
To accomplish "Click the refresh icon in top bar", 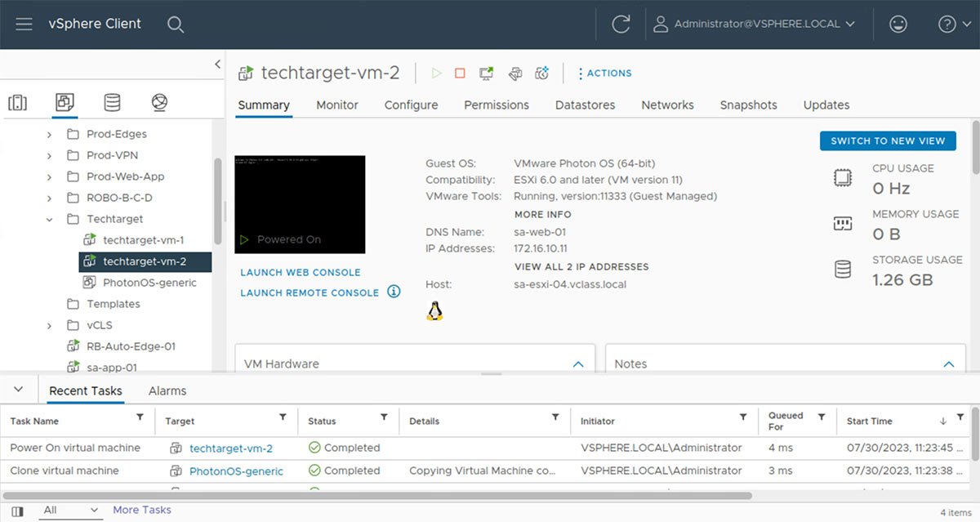I will coord(621,24).
